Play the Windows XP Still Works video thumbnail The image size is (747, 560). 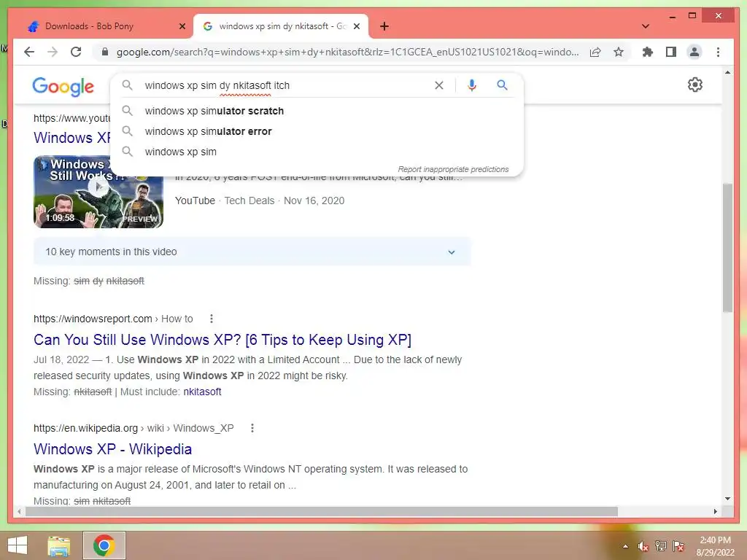pyautogui.click(x=98, y=192)
